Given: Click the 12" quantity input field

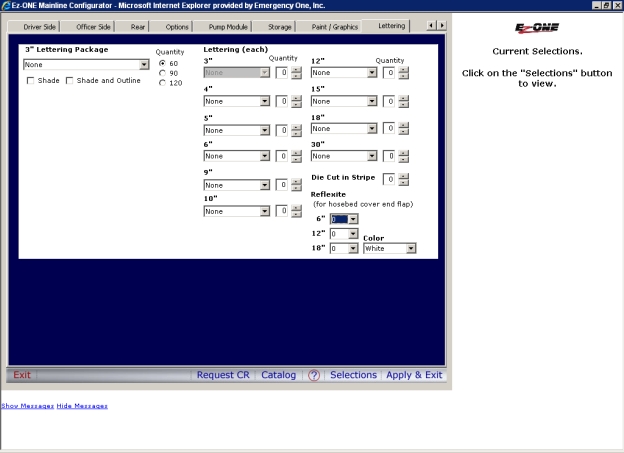Looking at the screenshot, I should click(x=389, y=72).
